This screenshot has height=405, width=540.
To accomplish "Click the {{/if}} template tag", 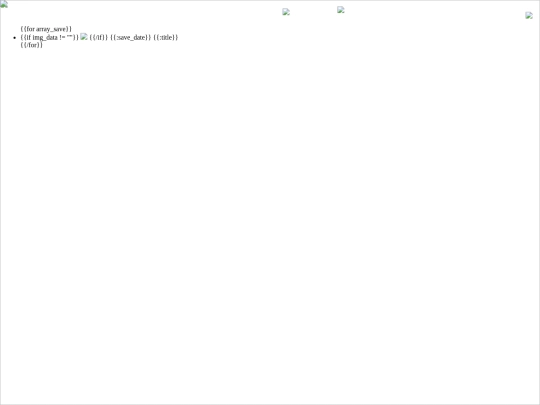I will (x=99, y=37).
